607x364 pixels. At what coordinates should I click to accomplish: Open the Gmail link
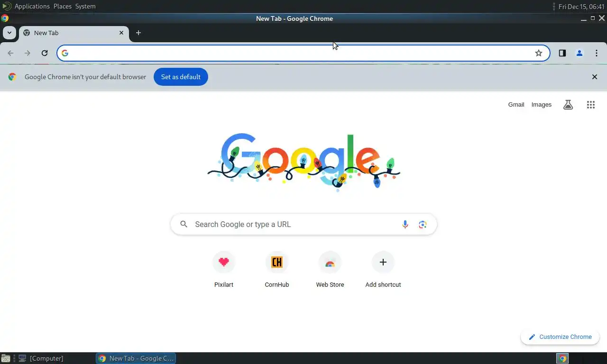516,105
